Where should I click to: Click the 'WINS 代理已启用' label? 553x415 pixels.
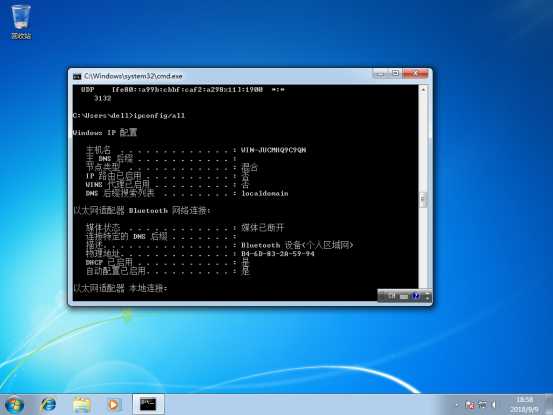pos(118,184)
